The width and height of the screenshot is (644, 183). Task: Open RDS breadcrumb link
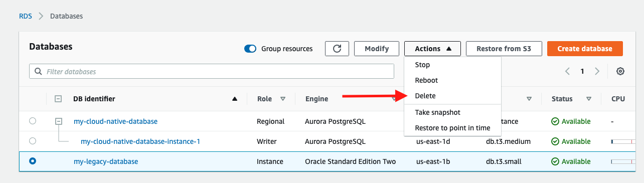[x=26, y=16]
